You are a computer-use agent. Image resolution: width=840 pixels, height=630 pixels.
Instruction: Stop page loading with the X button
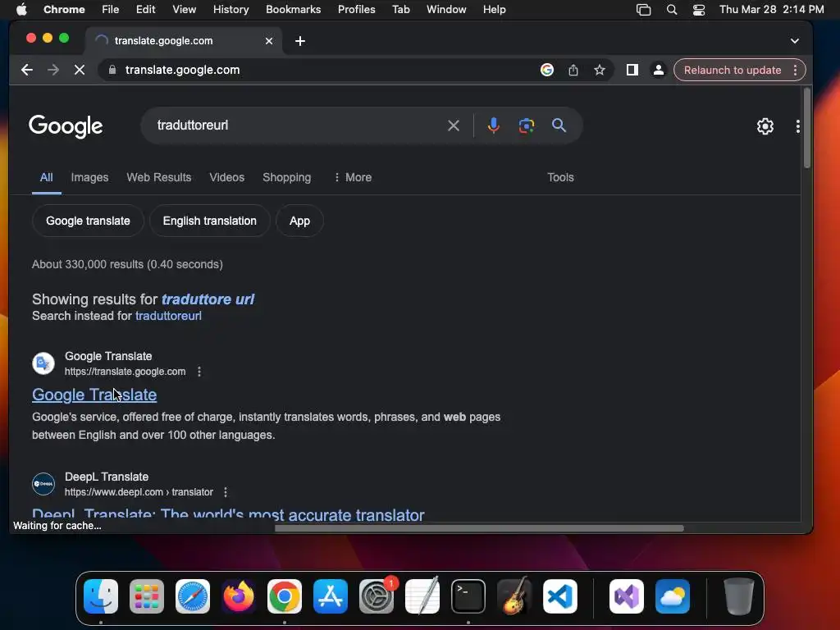pyautogui.click(x=80, y=70)
